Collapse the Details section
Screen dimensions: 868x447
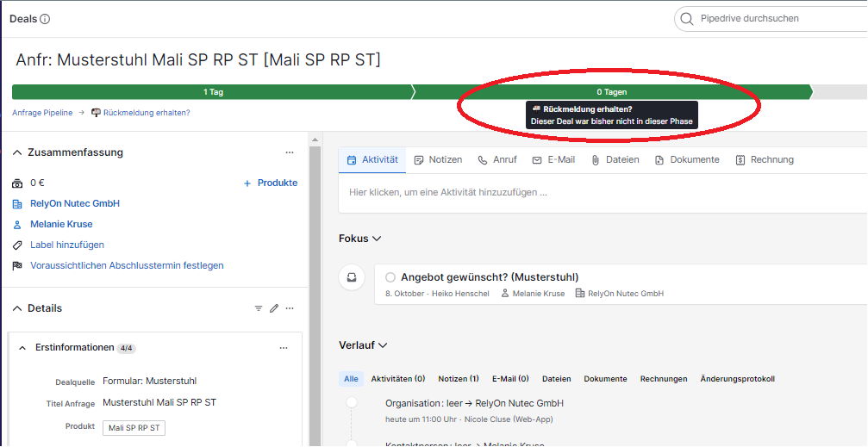point(17,308)
